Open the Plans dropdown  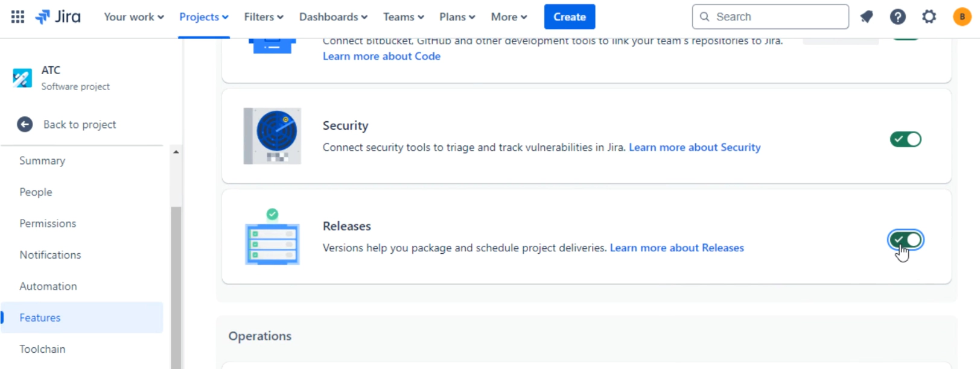tap(457, 17)
